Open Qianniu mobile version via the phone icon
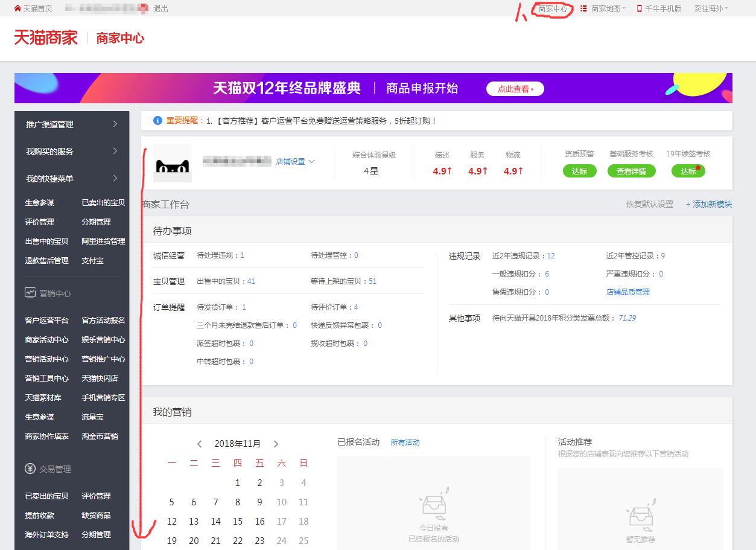The height and width of the screenshot is (550, 756). (640, 8)
